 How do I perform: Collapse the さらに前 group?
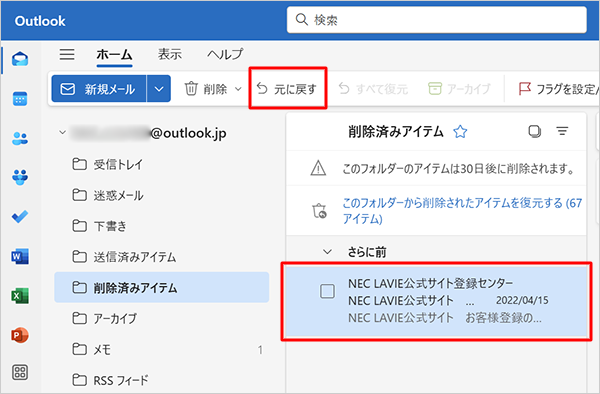(327, 252)
